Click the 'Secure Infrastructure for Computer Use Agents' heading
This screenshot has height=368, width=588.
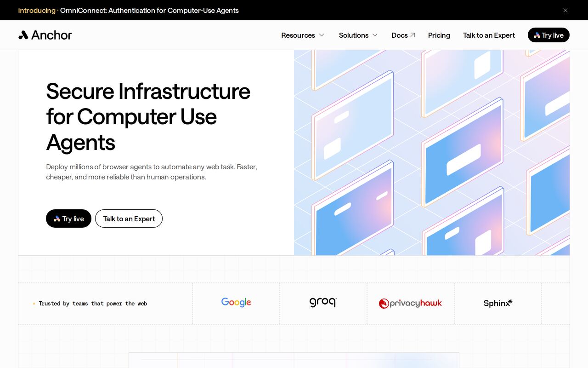click(148, 116)
